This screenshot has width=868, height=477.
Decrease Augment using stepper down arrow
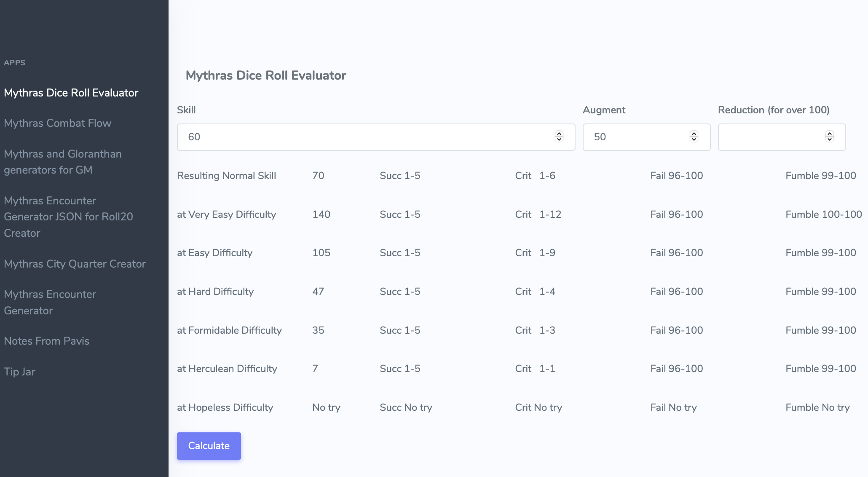694,139
